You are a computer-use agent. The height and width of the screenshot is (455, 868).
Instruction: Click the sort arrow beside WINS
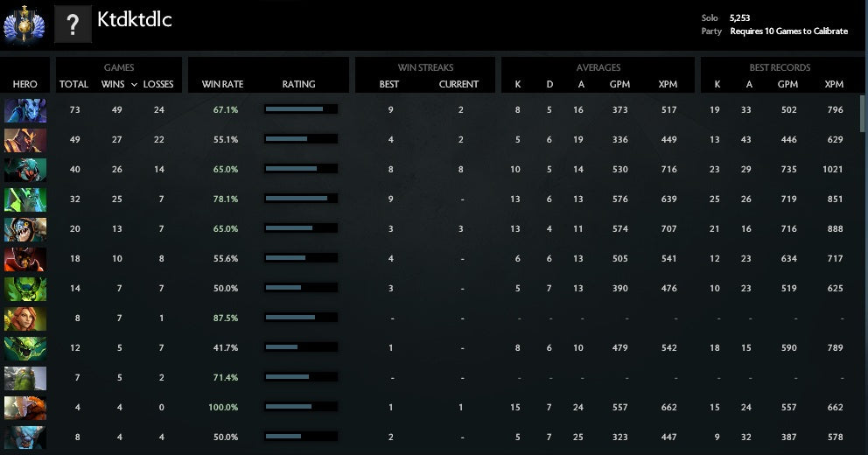point(134,85)
